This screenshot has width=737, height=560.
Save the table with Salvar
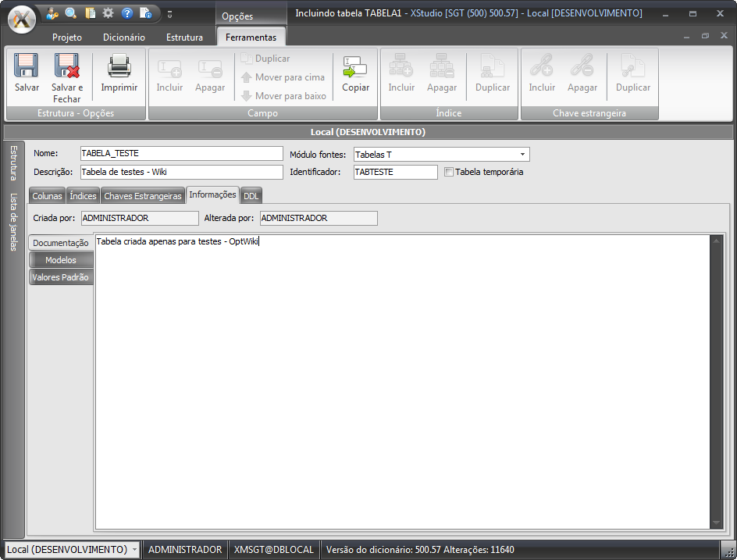coord(27,73)
